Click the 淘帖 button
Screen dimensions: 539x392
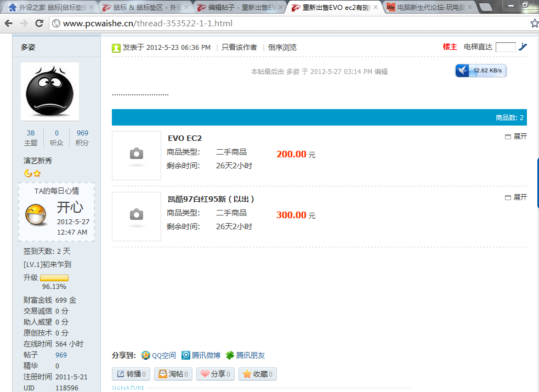coord(173,374)
